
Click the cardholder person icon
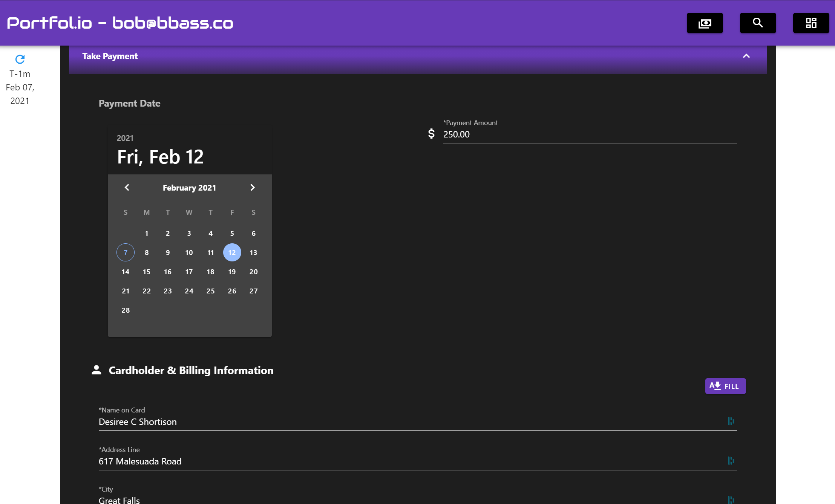click(97, 370)
